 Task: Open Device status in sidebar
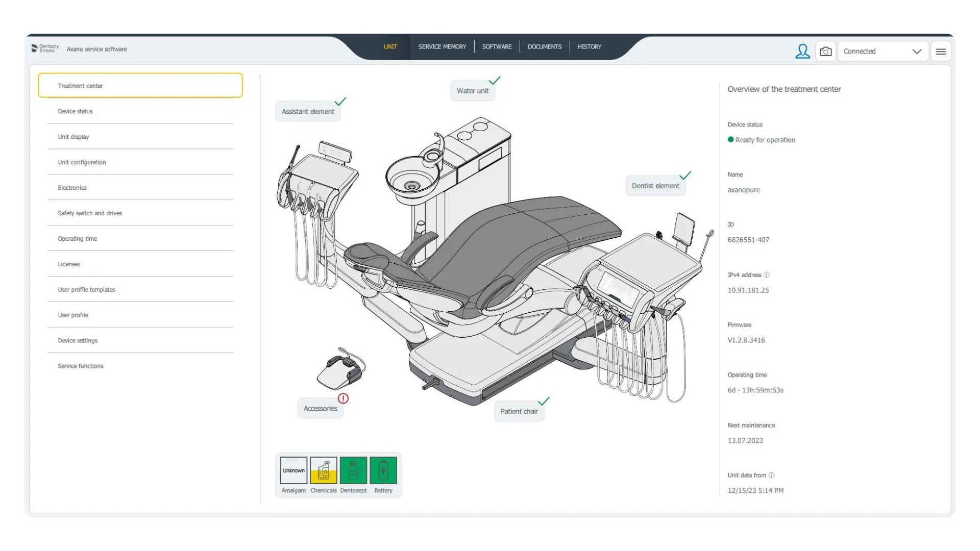[x=140, y=111]
